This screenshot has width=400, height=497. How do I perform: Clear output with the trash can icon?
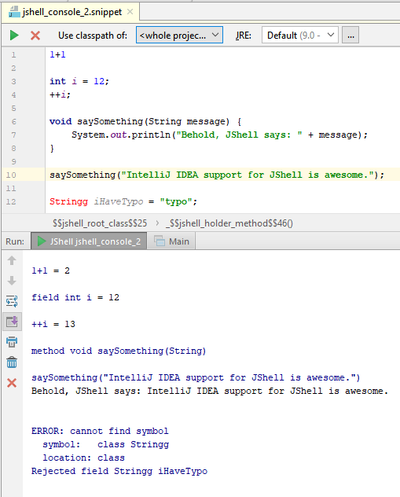point(12,362)
